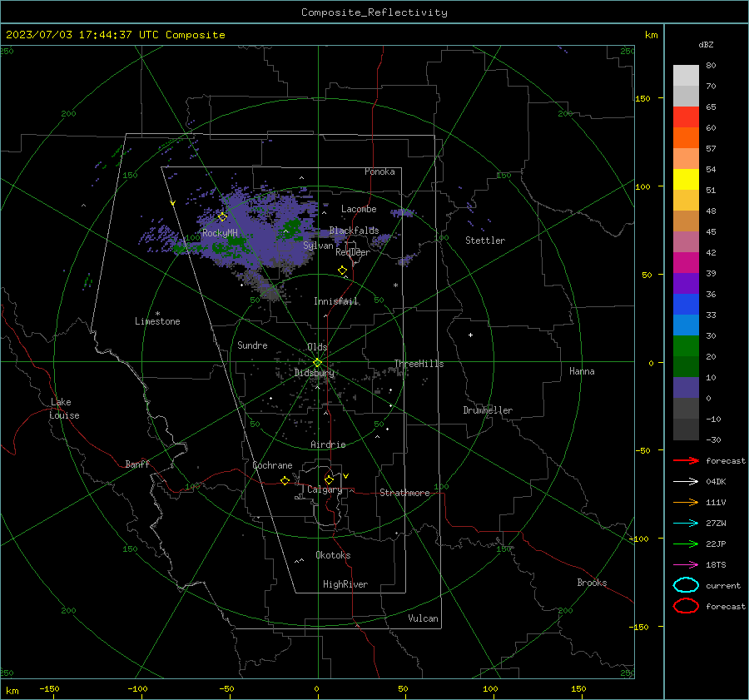
Task: Click the Stettler town label
Action: coord(485,241)
